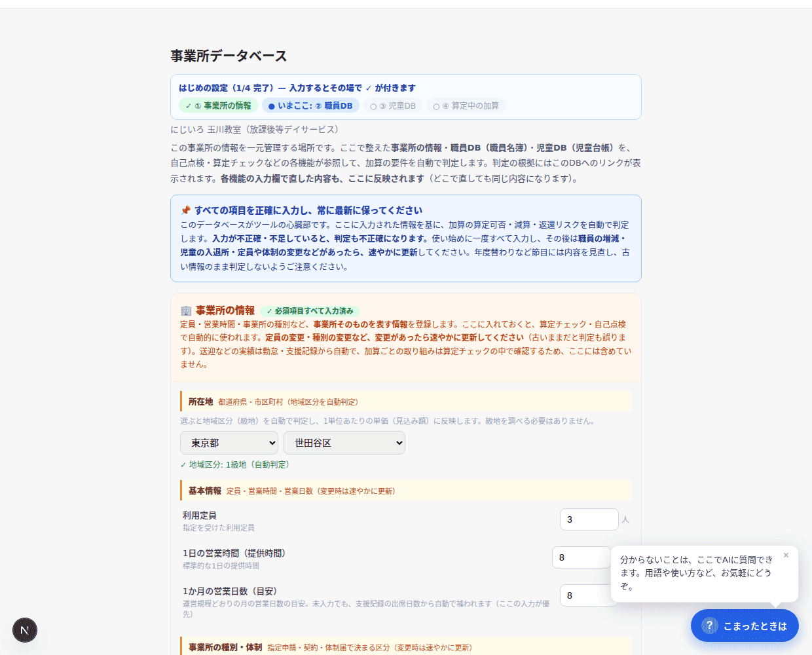The image size is (812, 655).
Task: Click the question mark help icon
Action: click(x=709, y=626)
